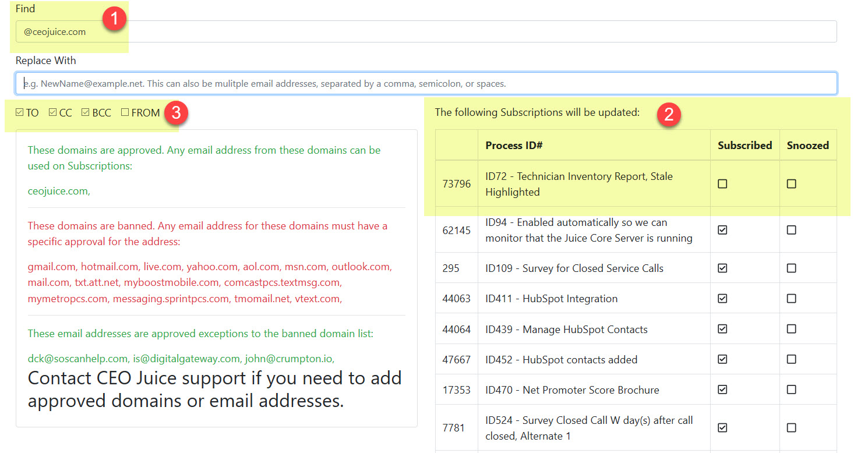Click ID411 - HubSpot Integration text
This screenshot has height=453, width=868.
pyautogui.click(x=551, y=299)
